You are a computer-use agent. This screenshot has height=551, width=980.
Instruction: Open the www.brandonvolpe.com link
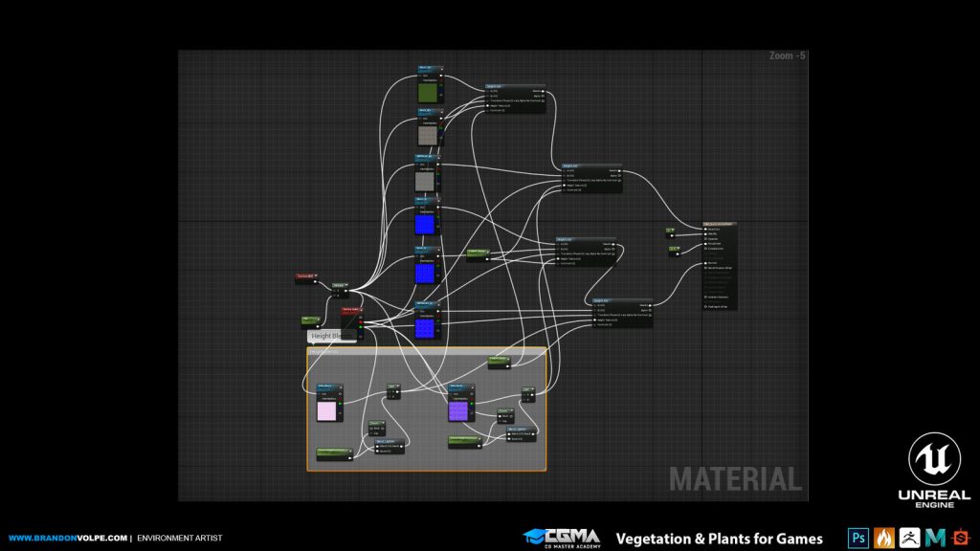click(65, 539)
